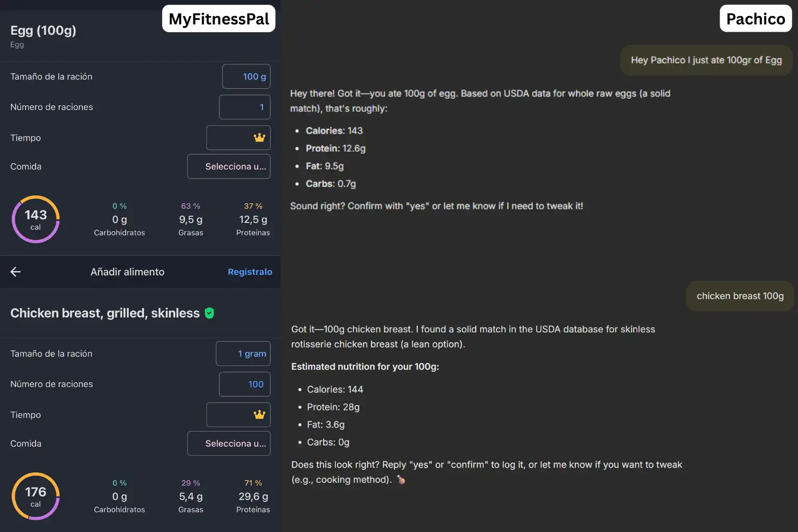Image resolution: width=798 pixels, height=532 pixels.
Task: Click the Chicken breast, grilled, skinless title
Action: [105, 313]
